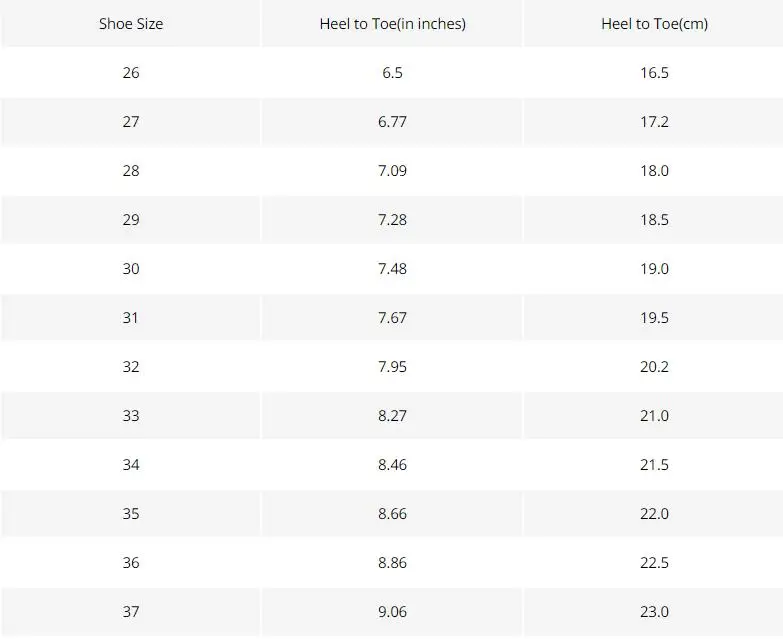The height and width of the screenshot is (639, 783).
Task: Click the 21.5 cm cell
Action: (654, 464)
